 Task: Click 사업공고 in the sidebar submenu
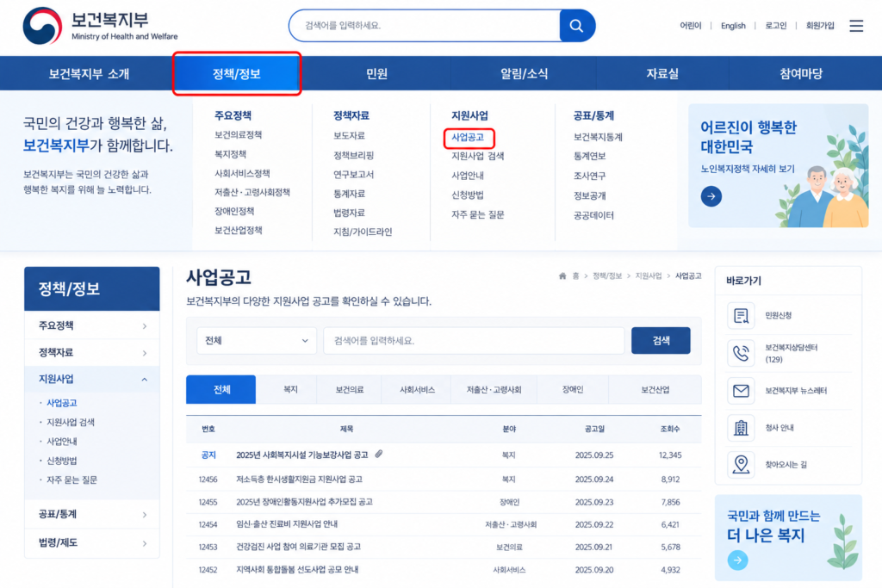point(61,403)
